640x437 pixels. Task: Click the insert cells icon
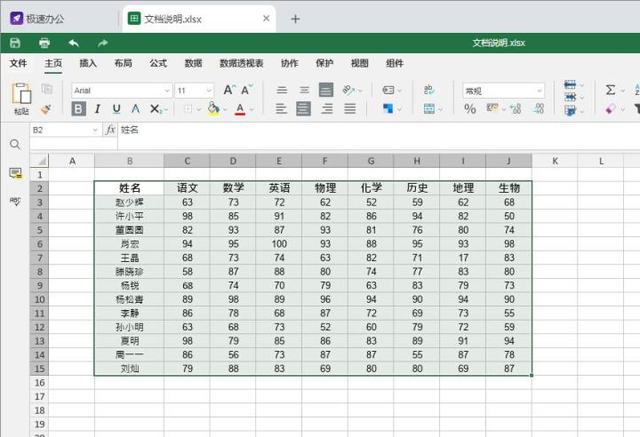(x=570, y=85)
